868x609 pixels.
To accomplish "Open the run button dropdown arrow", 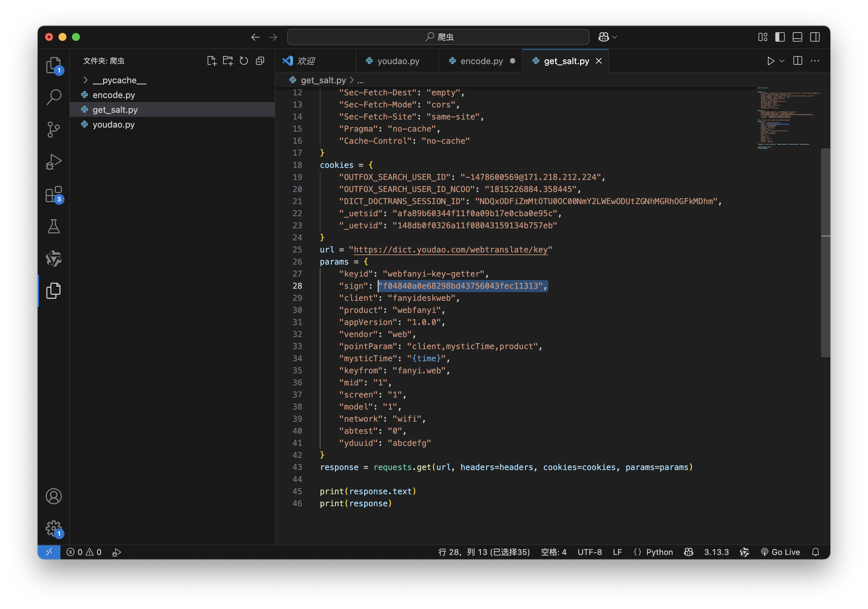I will coord(782,61).
